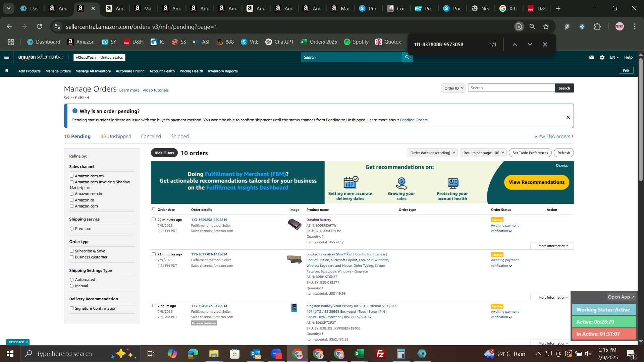Open Seller Central hamburger menu
644x362 pixels.
coord(6,57)
